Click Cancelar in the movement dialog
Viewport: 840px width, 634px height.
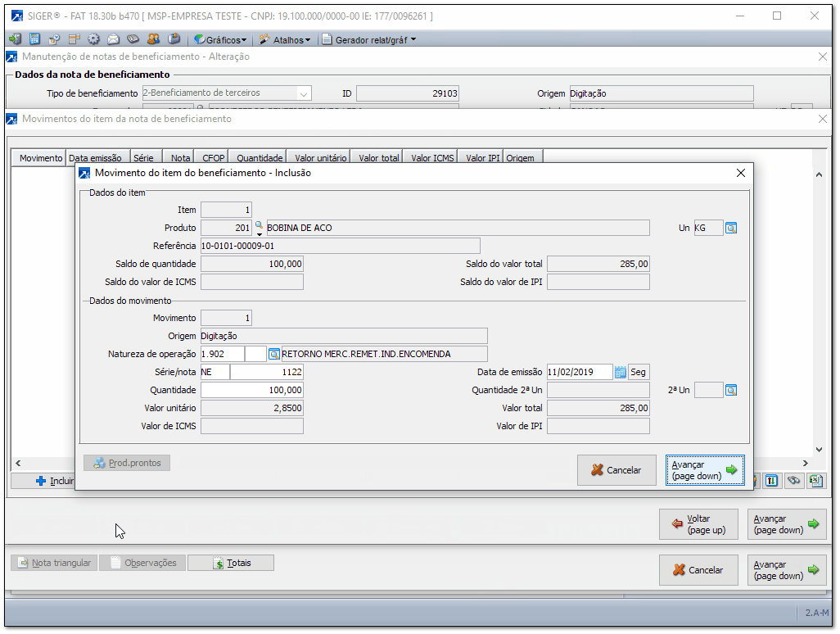tap(616, 470)
